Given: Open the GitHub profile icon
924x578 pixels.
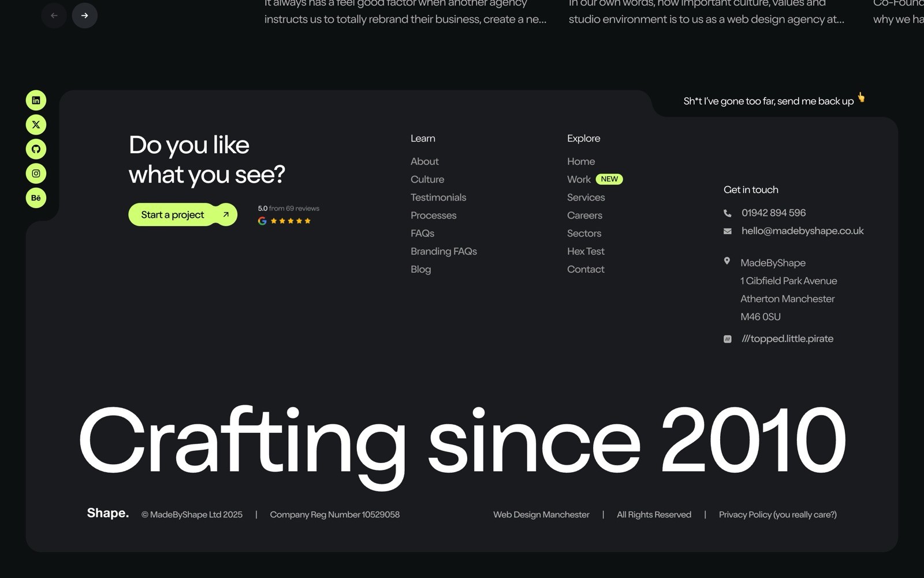Looking at the screenshot, I should click(36, 149).
